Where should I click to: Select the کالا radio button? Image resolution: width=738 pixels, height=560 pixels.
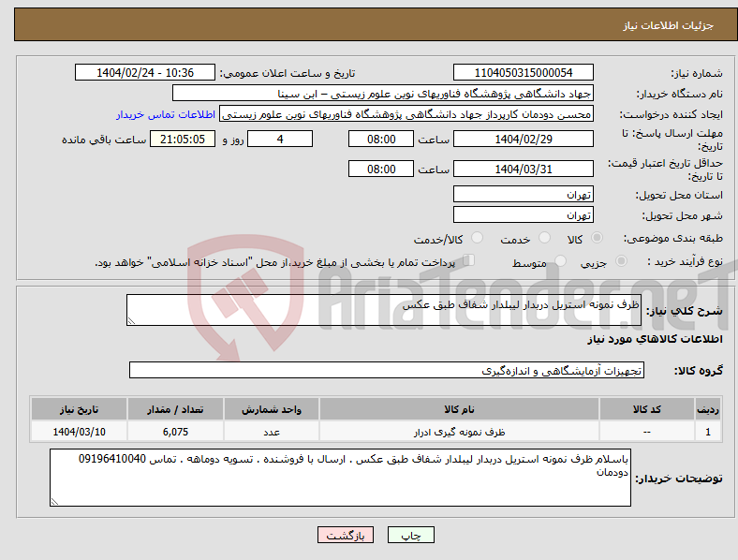[x=597, y=238]
